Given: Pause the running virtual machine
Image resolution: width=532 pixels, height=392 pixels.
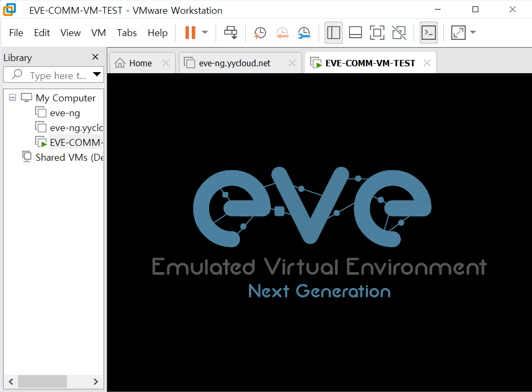Looking at the screenshot, I should 190,32.
